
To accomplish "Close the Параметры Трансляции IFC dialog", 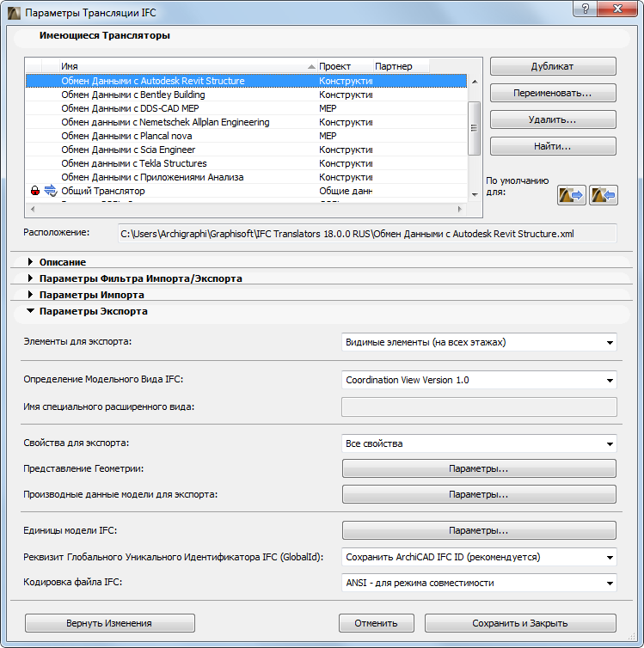I will tap(617, 9).
